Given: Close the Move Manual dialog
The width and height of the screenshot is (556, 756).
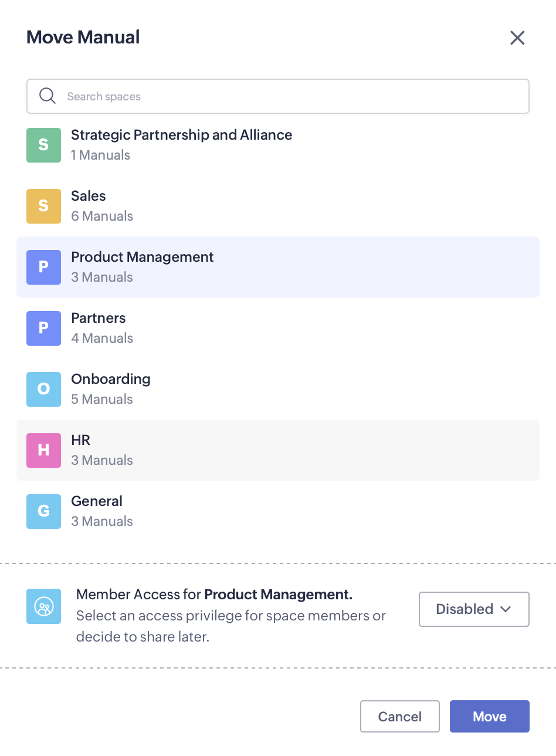Looking at the screenshot, I should pos(517,38).
